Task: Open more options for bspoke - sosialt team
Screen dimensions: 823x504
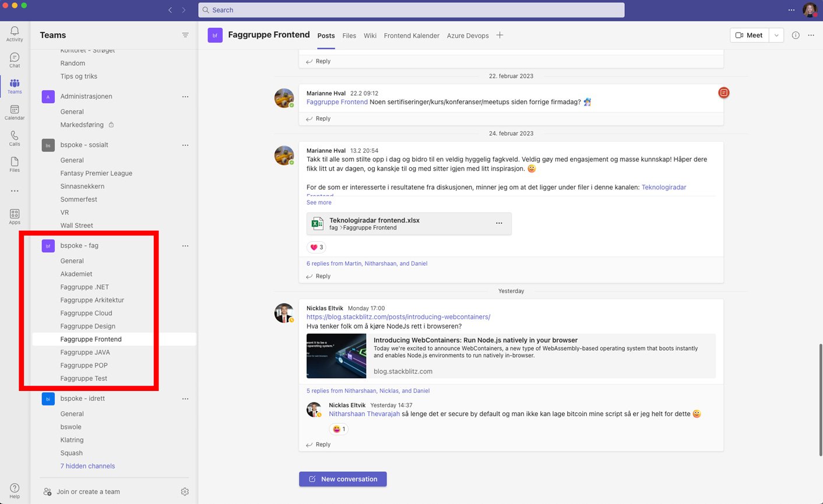Action: pos(185,145)
